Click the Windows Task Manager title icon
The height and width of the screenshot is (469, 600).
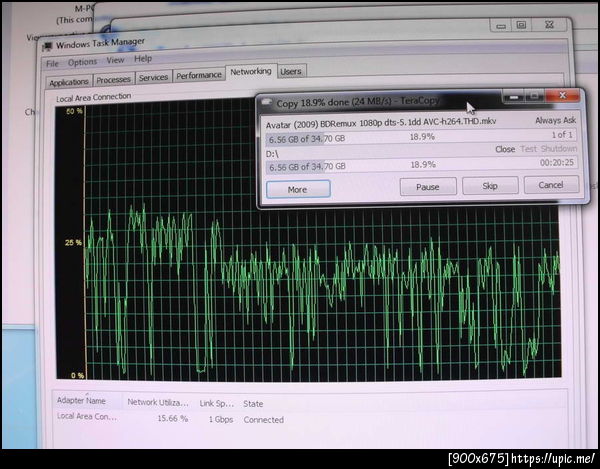click(x=47, y=47)
